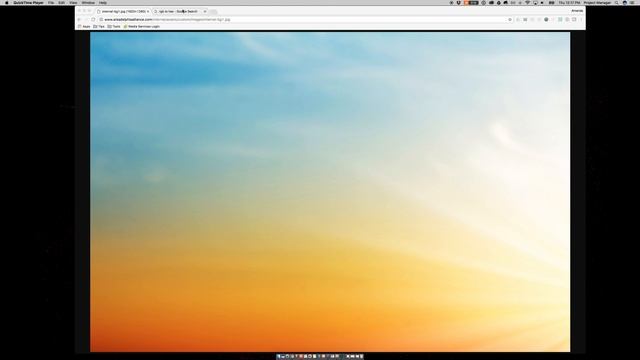The width and height of the screenshot is (640, 360).
Task: Close the internal-bg1.jpg tab
Action: point(148,11)
